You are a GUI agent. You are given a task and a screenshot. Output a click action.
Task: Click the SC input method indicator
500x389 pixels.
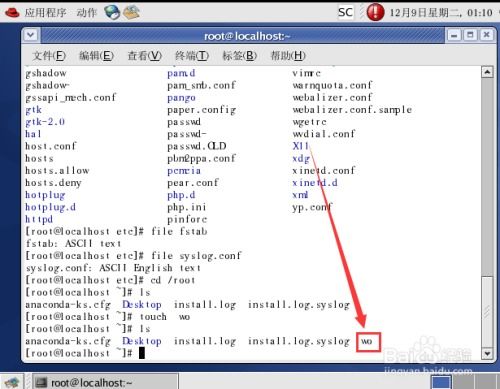[345, 12]
